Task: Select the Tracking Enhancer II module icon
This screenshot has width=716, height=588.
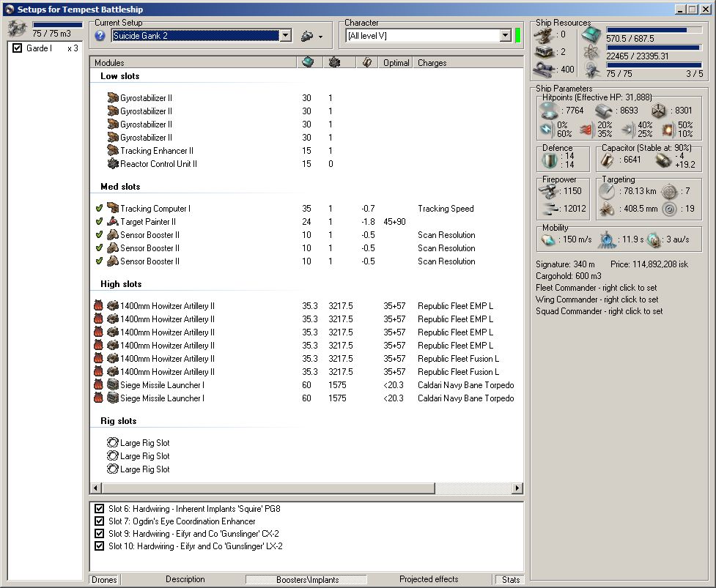Action: [x=113, y=151]
